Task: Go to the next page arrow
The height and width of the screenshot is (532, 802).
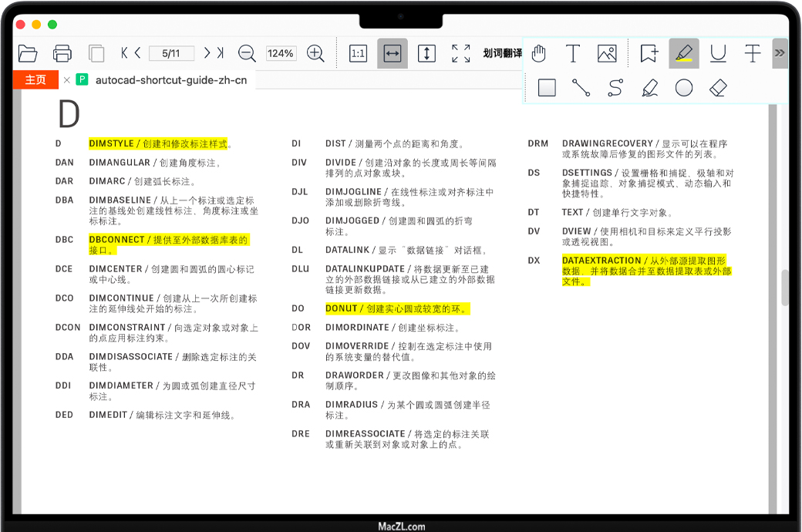Action: [x=207, y=53]
